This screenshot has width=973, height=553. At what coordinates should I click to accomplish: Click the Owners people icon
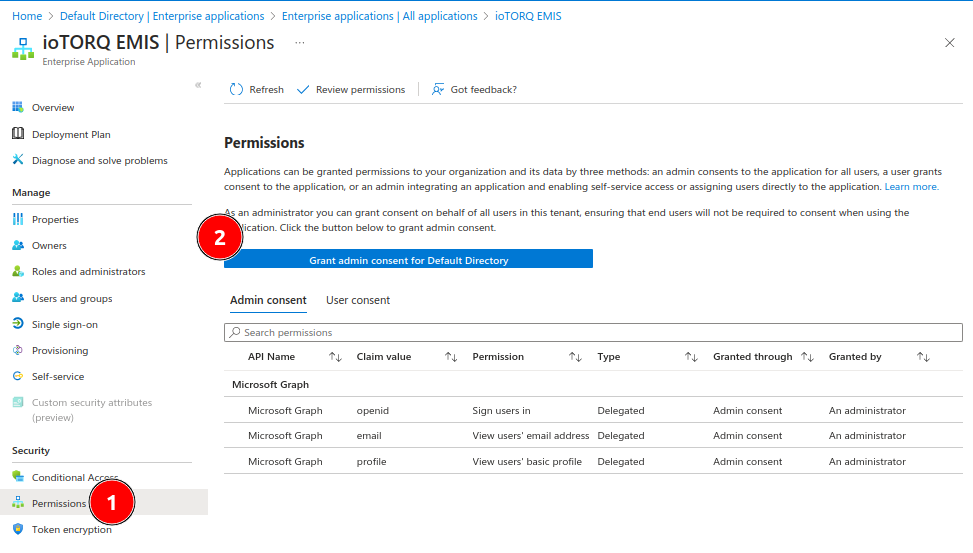18,245
